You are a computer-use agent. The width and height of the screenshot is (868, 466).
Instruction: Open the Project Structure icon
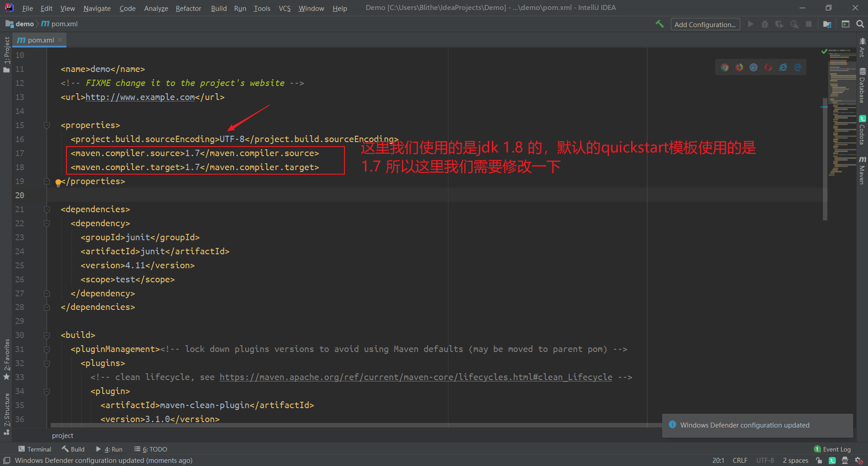point(827,24)
